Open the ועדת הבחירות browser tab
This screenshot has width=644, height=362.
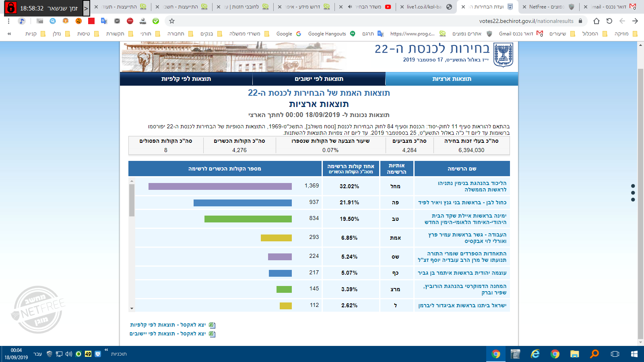pos(487,7)
